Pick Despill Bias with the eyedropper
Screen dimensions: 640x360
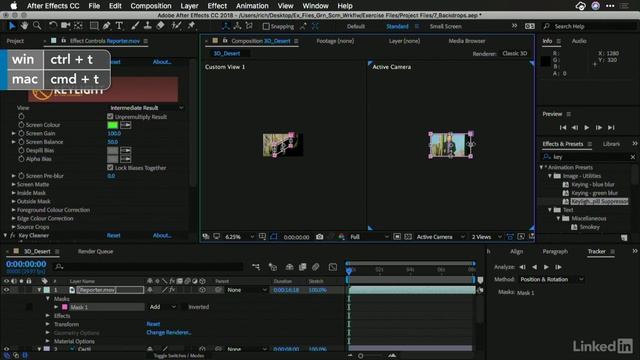126,151
